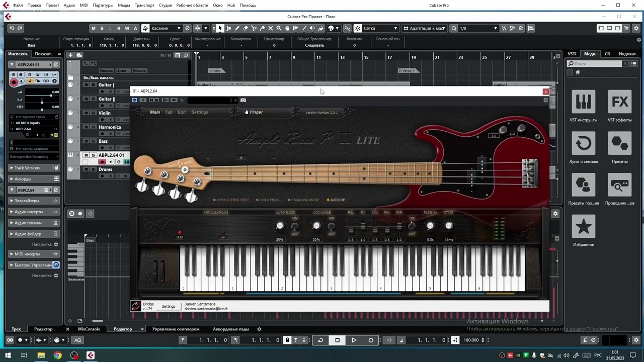The width and height of the screenshot is (644, 362).
Task: Click Play button in transport bar
Action: (354, 340)
